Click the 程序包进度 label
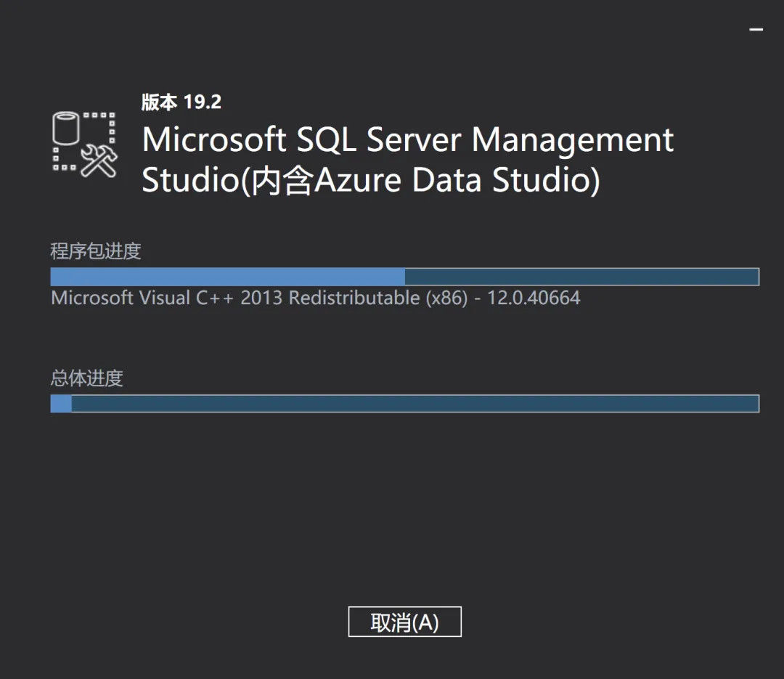The image size is (784, 679). pos(96,251)
